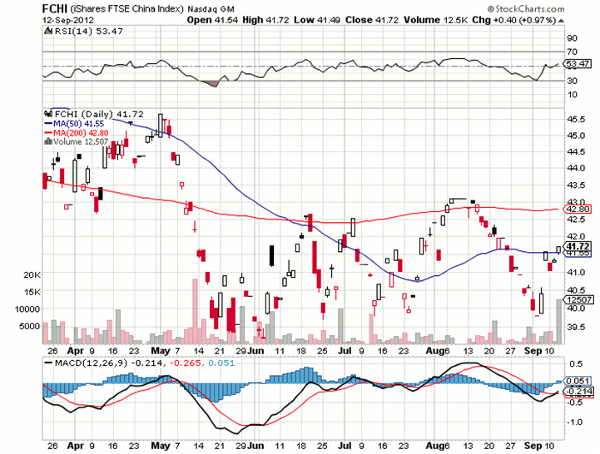Click the red -0.265 signal value
Image resolution: width=600 pixels, height=454 pixels.
click(184, 363)
